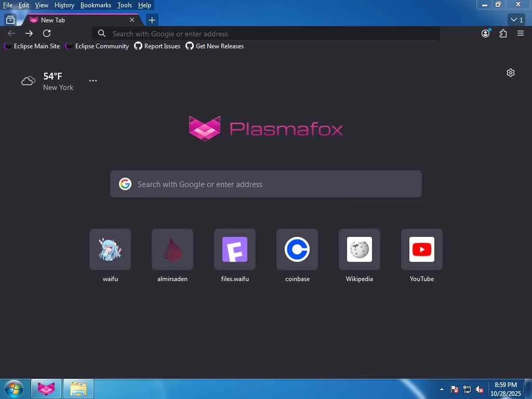The width and height of the screenshot is (532, 399).
Task: Expand the list all tabs dropdown
Action: click(x=517, y=20)
